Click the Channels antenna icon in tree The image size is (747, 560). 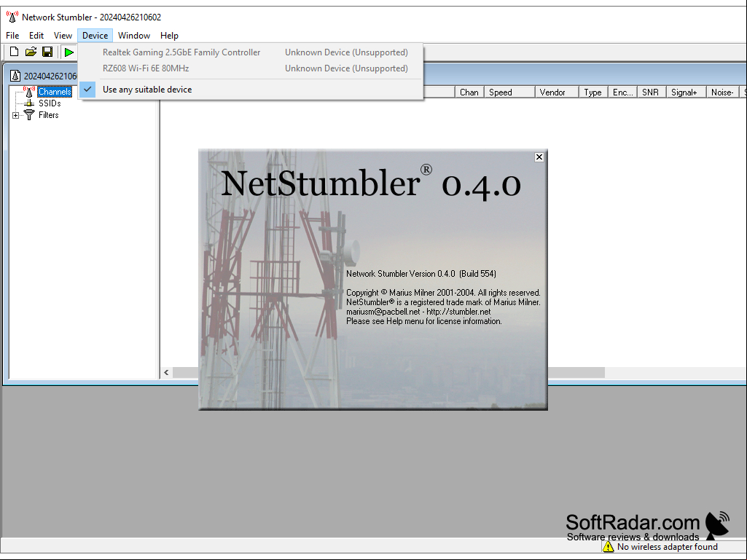click(29, 92)
